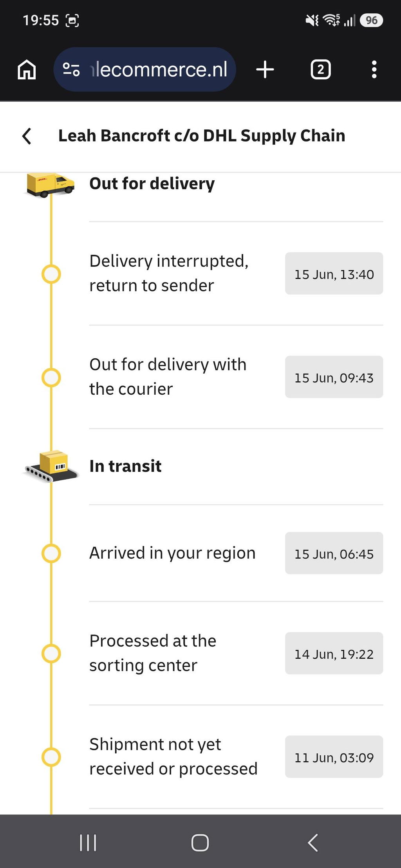Viewport: 401px width, 868px height.
Task: Go back using the header chevron arrow
Action: point(27,136)
